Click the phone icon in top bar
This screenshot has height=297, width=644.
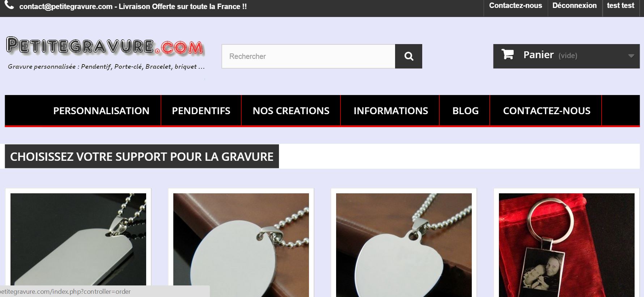click(9, 5)
